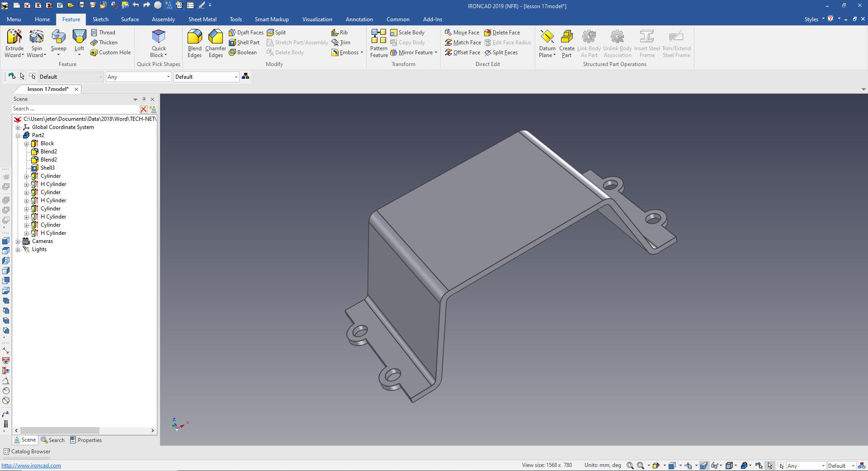Click the Thread feature tool
The width and height of the screenshot is (868, 471).
click(103, 33)
